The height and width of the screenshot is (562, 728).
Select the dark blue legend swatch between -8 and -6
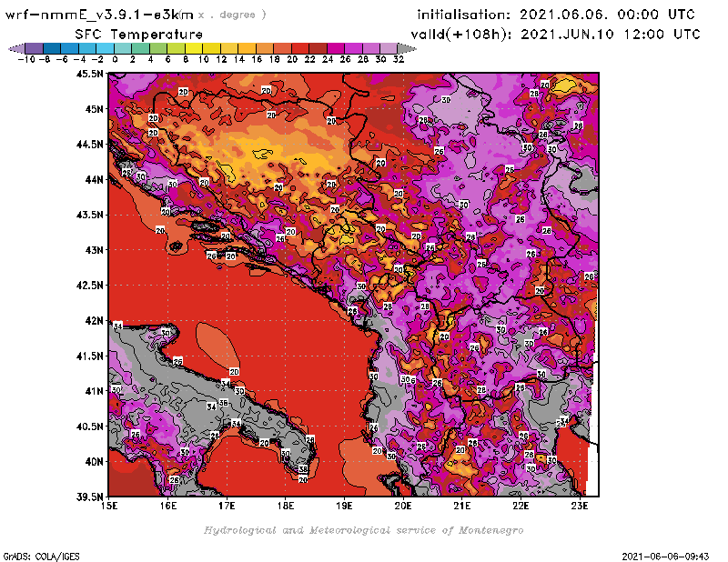coord(52,48)
